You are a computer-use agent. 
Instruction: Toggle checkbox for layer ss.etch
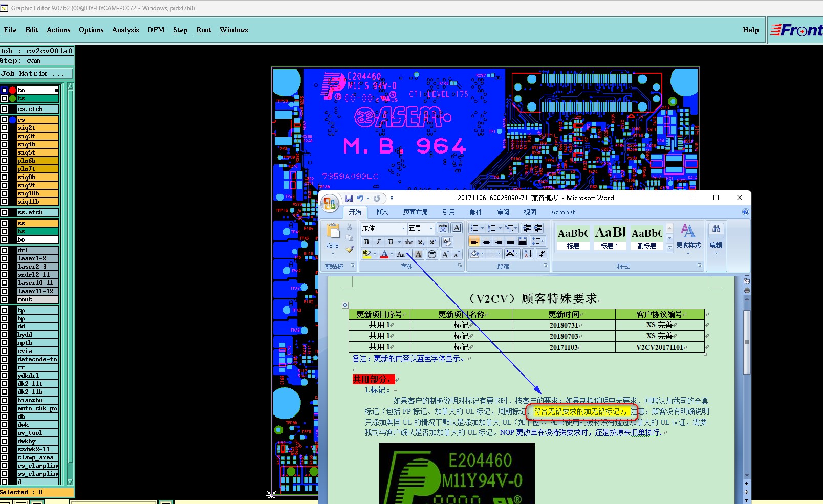[x=4, y=212]
